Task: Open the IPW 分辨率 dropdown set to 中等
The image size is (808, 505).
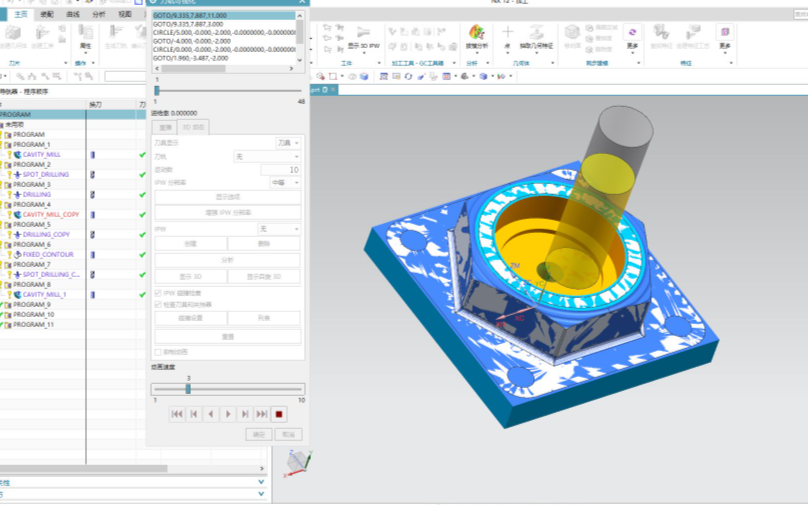Action: 285,183
